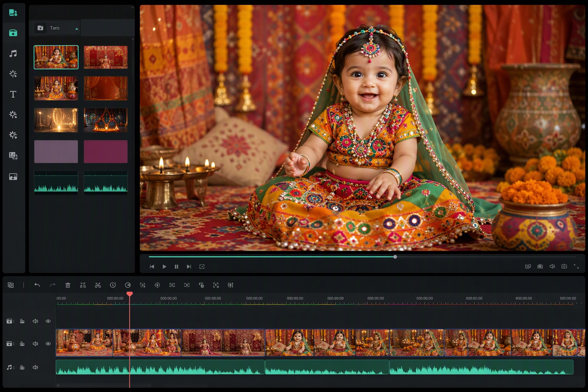588x392 pixels.
Task: Lock the video track containing the clips
Action: pos(22,344)
